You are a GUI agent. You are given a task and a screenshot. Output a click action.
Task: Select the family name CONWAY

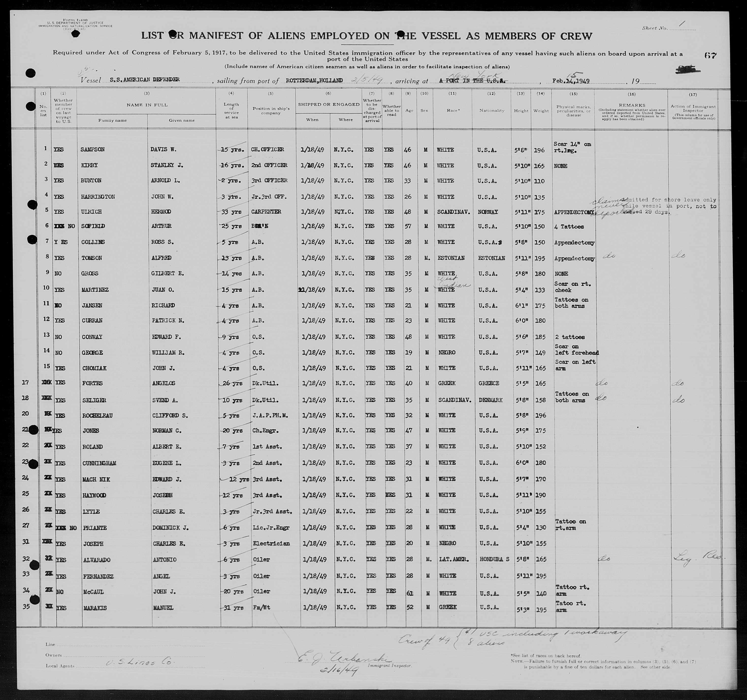[x=92, y=337]
